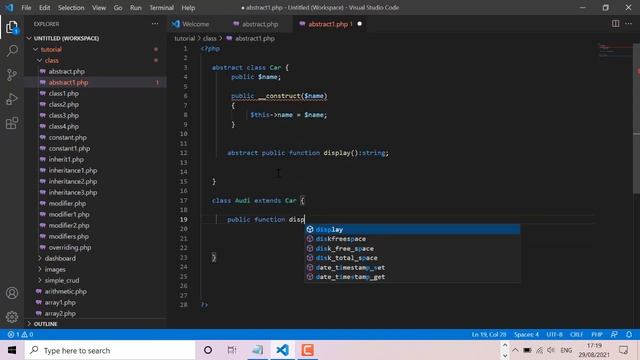Change indentation via Spaces: 4
This screenshot has width=640, height=360.
coord(526,334)
